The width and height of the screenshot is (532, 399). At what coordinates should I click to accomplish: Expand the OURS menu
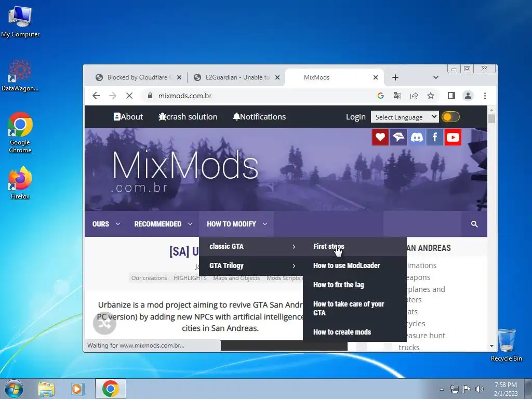(x=106, y=224)
